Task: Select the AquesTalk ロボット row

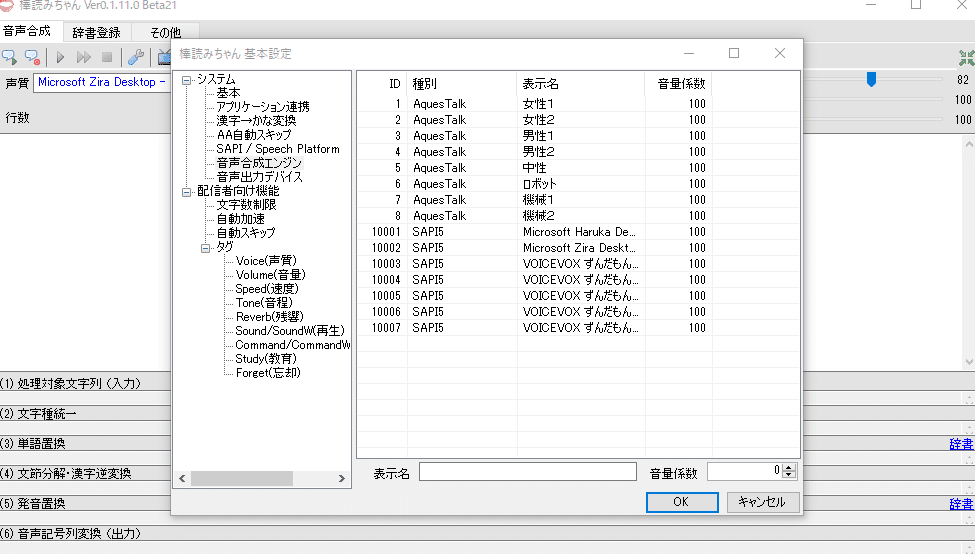Action: coord(535,184)
